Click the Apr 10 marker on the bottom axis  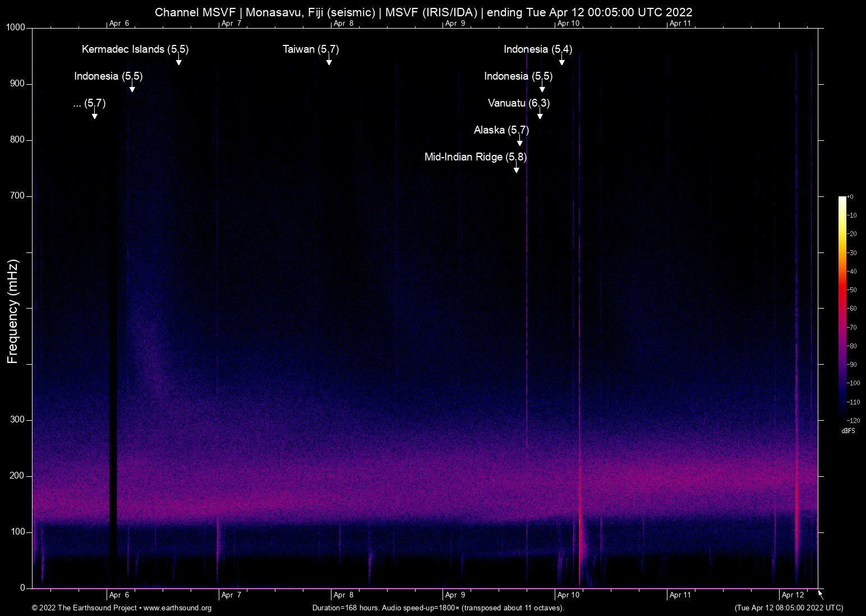pos(568,595)
